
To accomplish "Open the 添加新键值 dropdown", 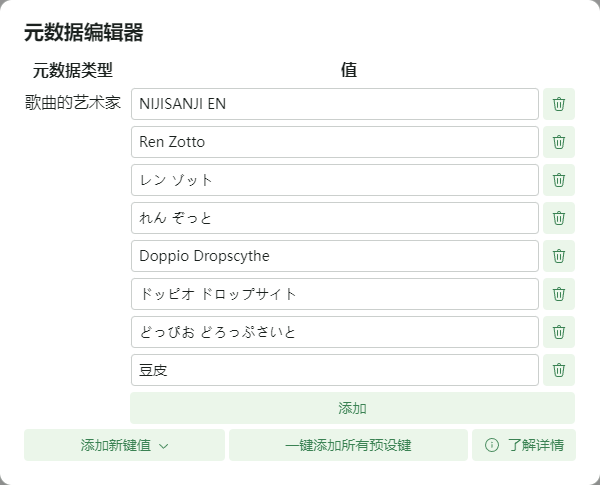I will click(x=124, y=445).
